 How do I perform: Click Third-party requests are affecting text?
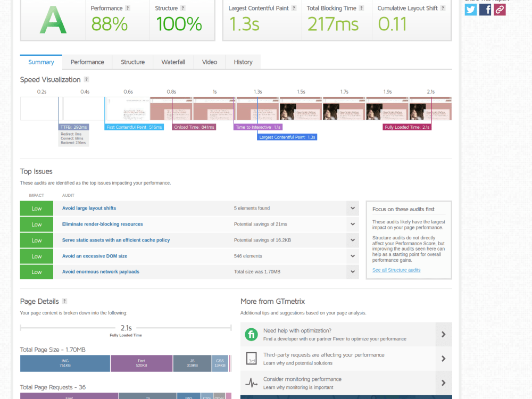point(323,355)
